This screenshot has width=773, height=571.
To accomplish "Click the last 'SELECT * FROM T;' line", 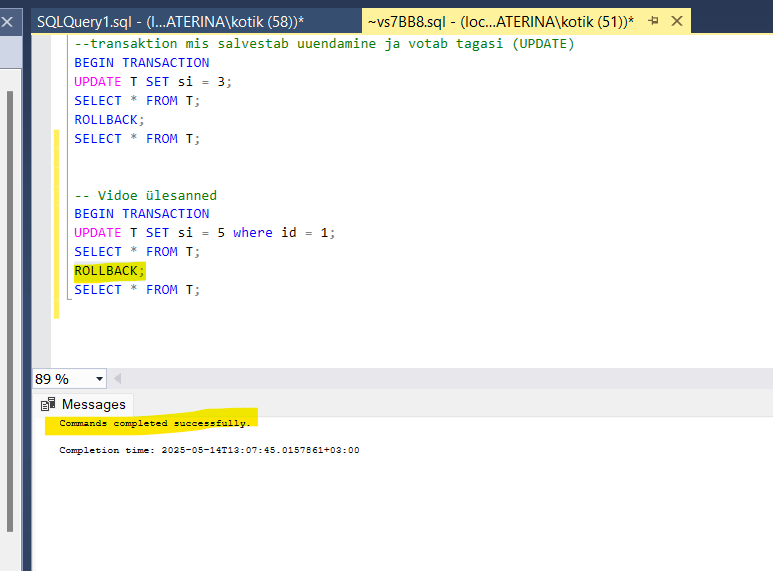I will click(137, 290).
